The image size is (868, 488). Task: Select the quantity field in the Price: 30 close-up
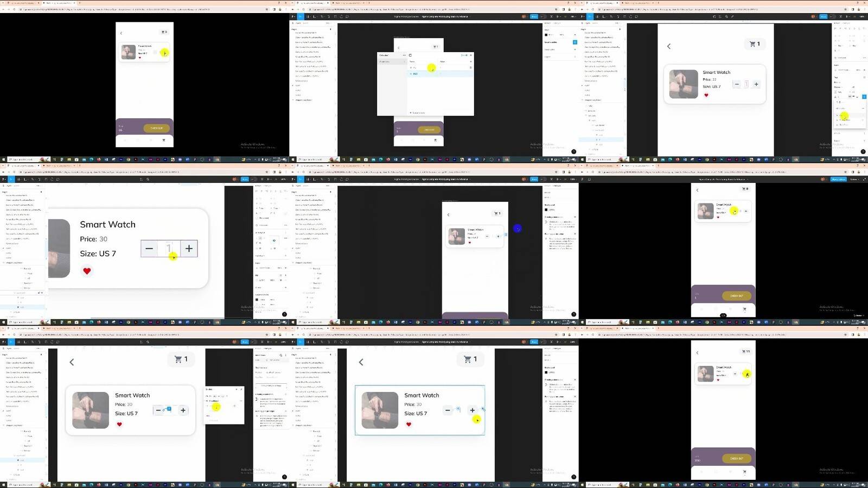(169, 249)
